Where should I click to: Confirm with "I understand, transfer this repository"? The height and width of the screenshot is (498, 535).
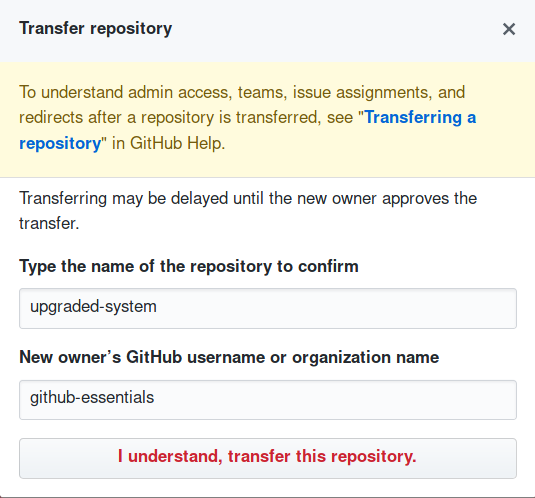[x=268, y=458]
